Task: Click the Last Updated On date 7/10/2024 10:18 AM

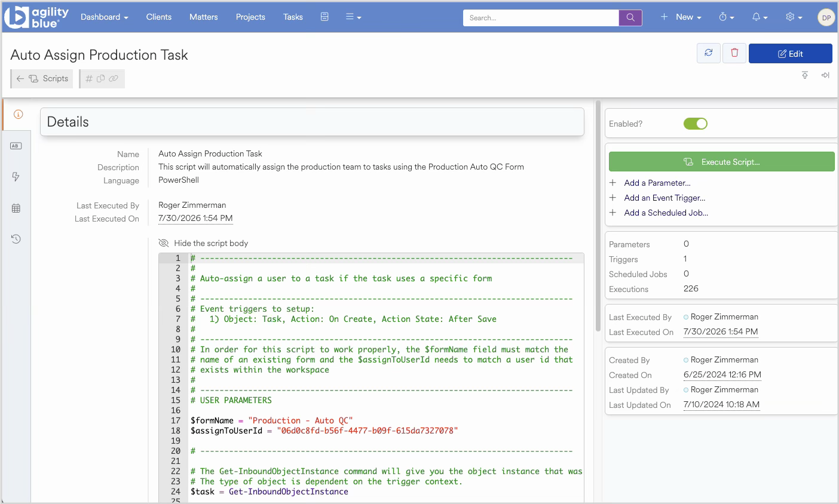Action: [721, 404]
